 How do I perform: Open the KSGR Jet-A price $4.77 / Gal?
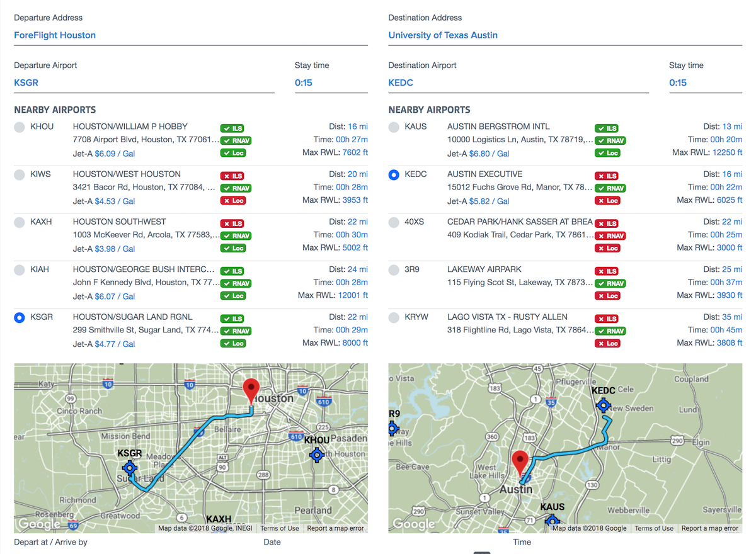[x=115, y=344]
